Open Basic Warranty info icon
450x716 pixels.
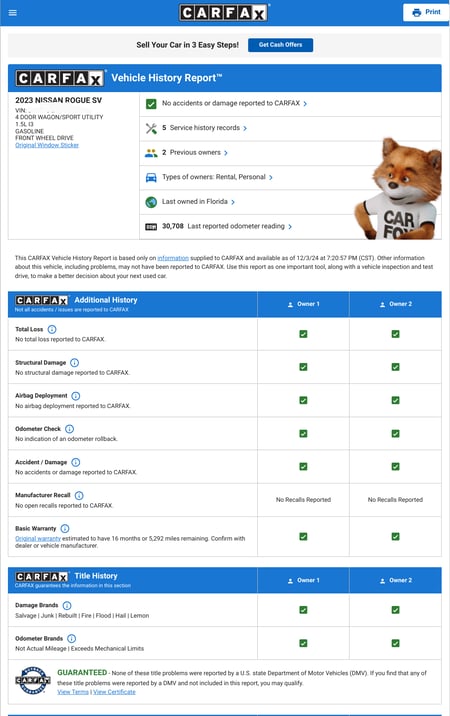tap(65, 528)
